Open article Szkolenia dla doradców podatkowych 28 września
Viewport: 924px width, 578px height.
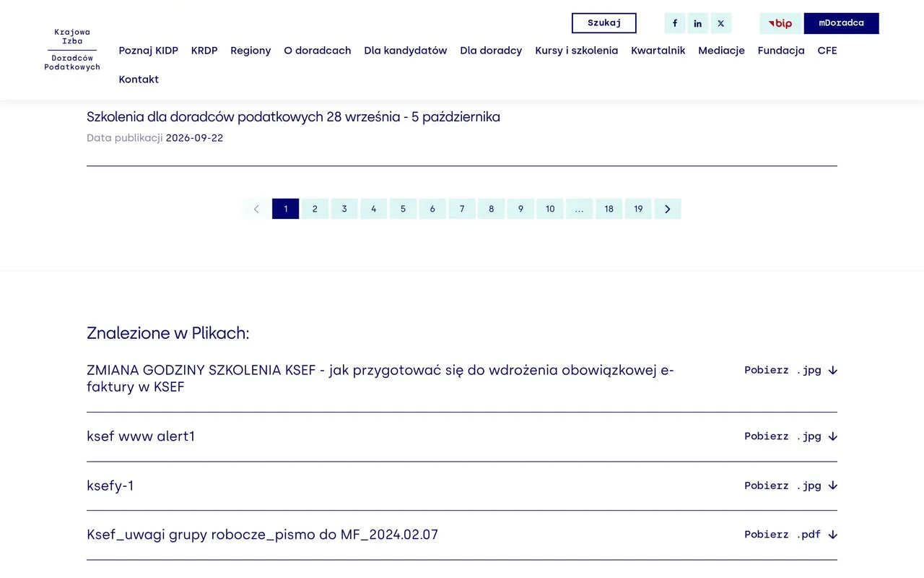(x=293, y=117)
